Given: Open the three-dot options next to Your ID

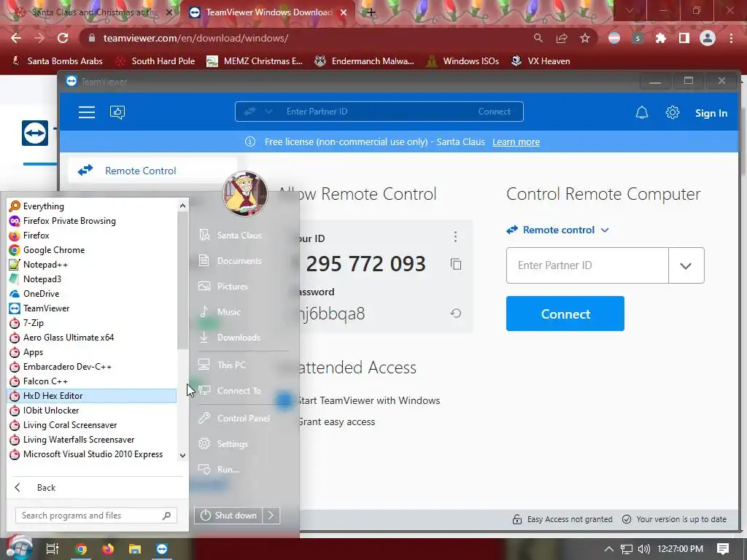Looking at the screenshot, I should [455, 237].
